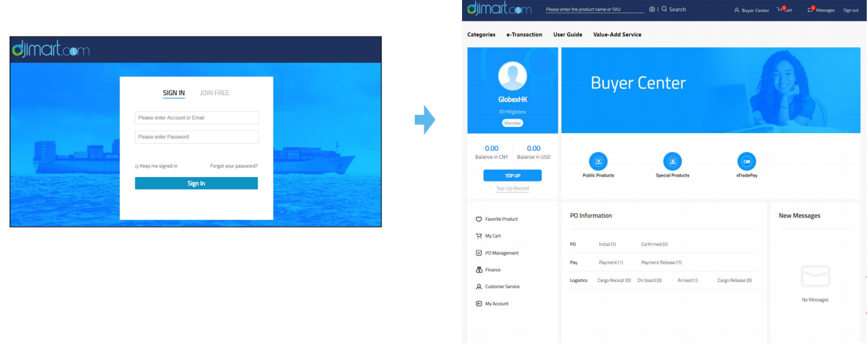This screenshot has width=868, height=343.
Task: Click the Buyer Center person icon in the header
Action: [737, 10]
